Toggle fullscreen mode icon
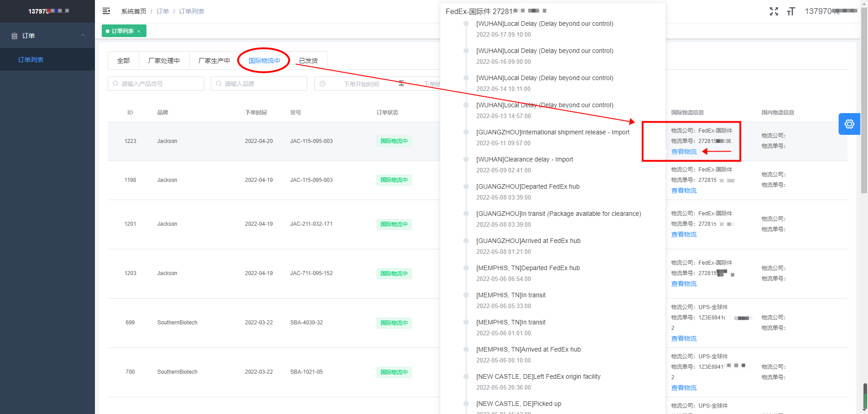 [x=774, y=11]
